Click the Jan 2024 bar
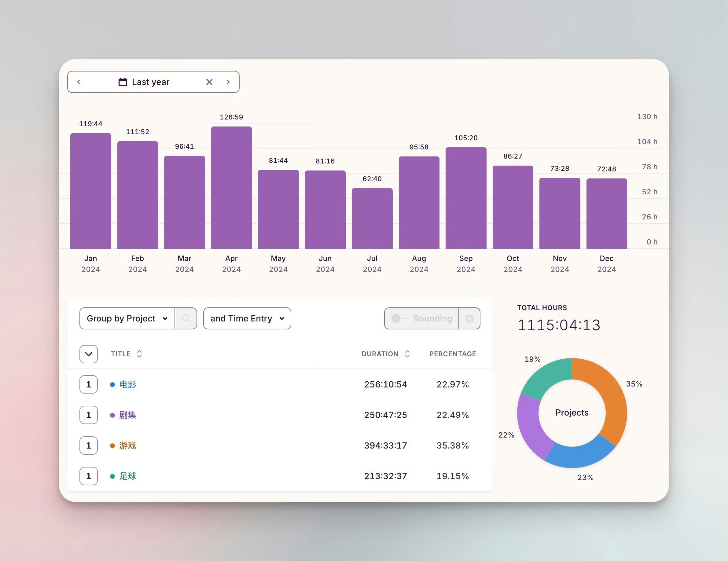The image size is (728, 561). 91,191
